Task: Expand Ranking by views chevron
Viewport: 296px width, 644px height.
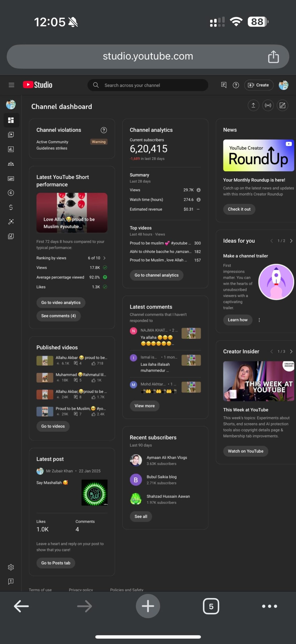Action: point(104,258)
